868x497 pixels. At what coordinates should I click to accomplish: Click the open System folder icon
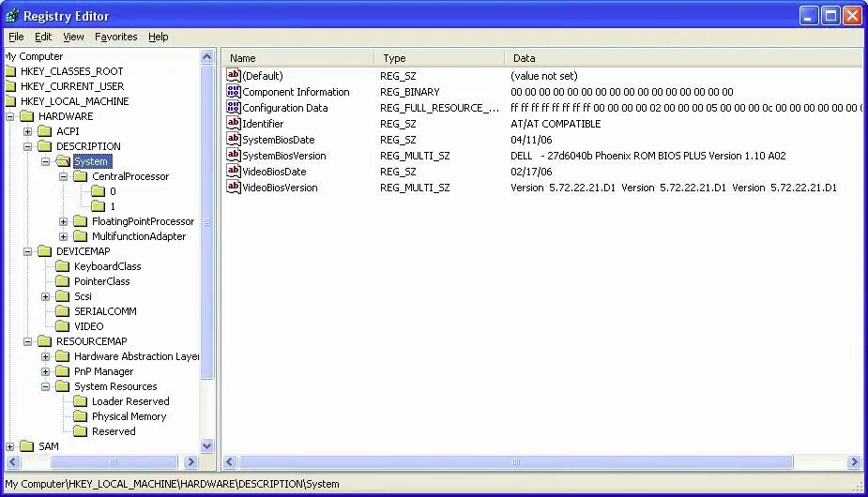(x=63, y=161)
